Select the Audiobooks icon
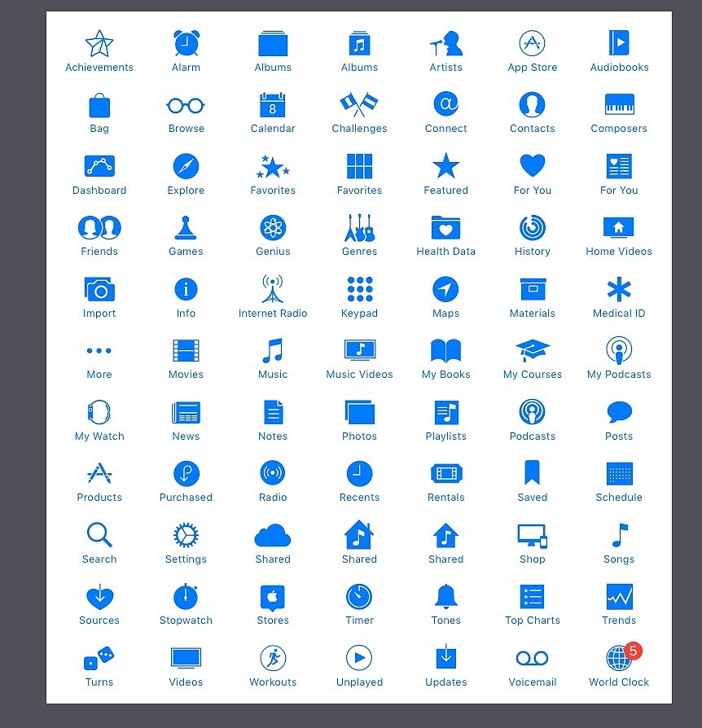 click(619, 43)
